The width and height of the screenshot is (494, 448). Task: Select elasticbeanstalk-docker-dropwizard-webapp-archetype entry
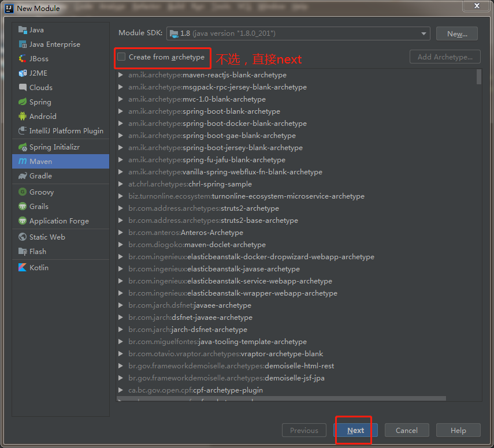(x=251, y=256)
